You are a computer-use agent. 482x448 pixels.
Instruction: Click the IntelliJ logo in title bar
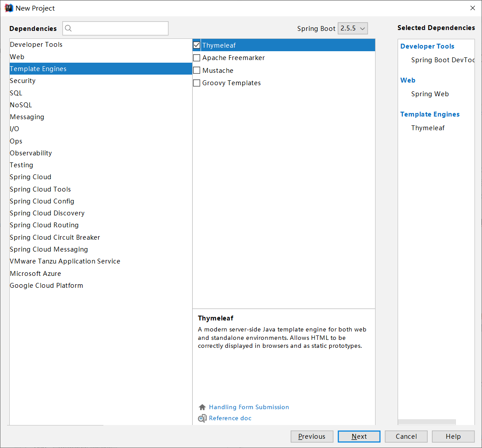click(x=9, y=8)
